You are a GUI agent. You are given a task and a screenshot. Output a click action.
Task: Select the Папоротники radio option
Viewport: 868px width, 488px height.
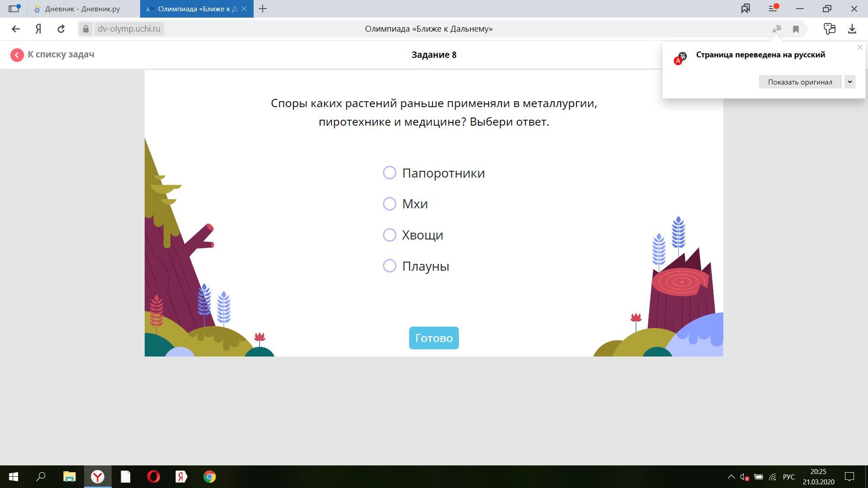(x=390, y=173)
